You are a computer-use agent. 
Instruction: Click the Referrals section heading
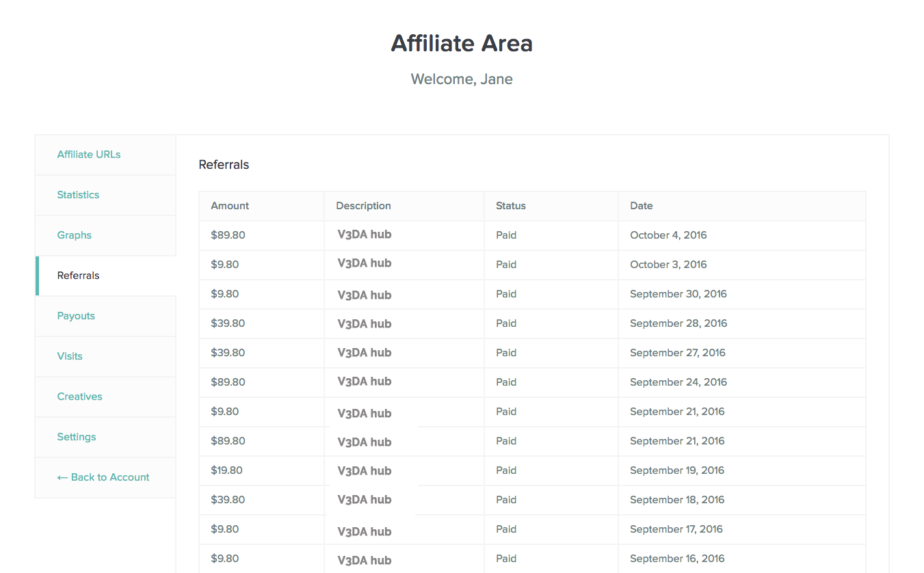coord(224,165)
